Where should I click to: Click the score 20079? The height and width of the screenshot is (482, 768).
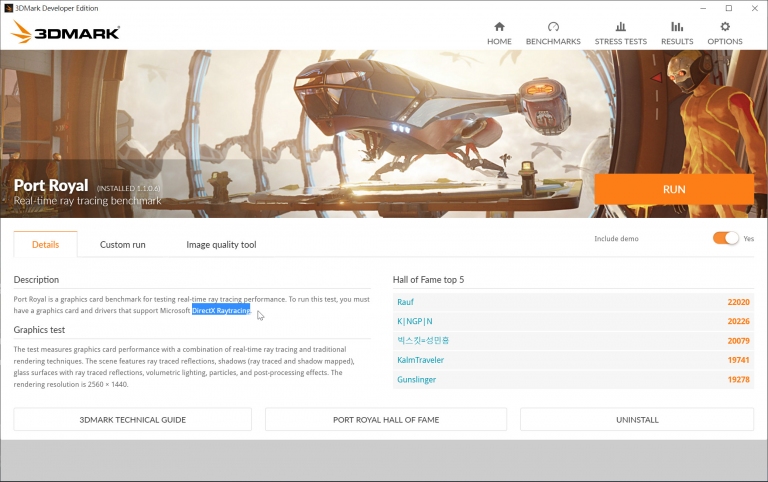tap(739, 340)
